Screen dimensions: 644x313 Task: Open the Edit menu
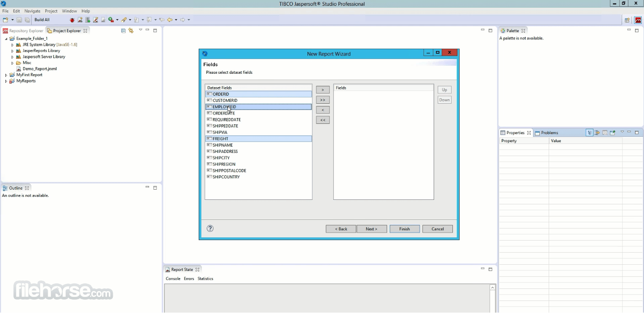point(17,11)
